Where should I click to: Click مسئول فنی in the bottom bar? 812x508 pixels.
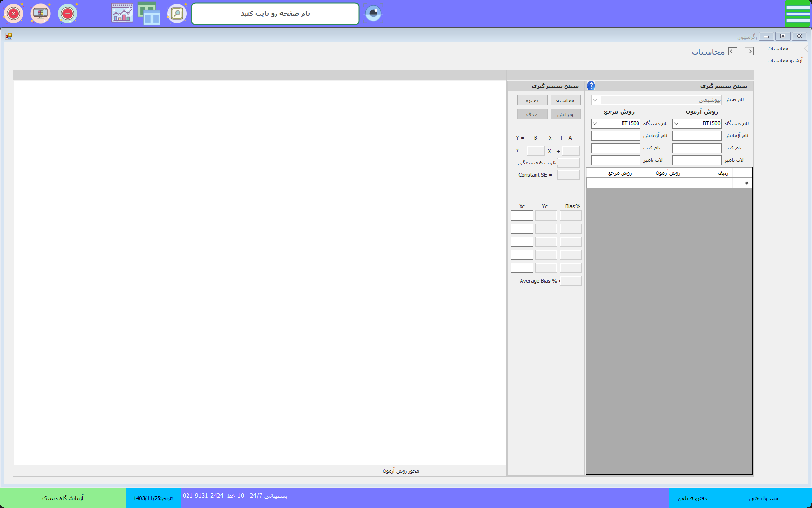point(763,498)
